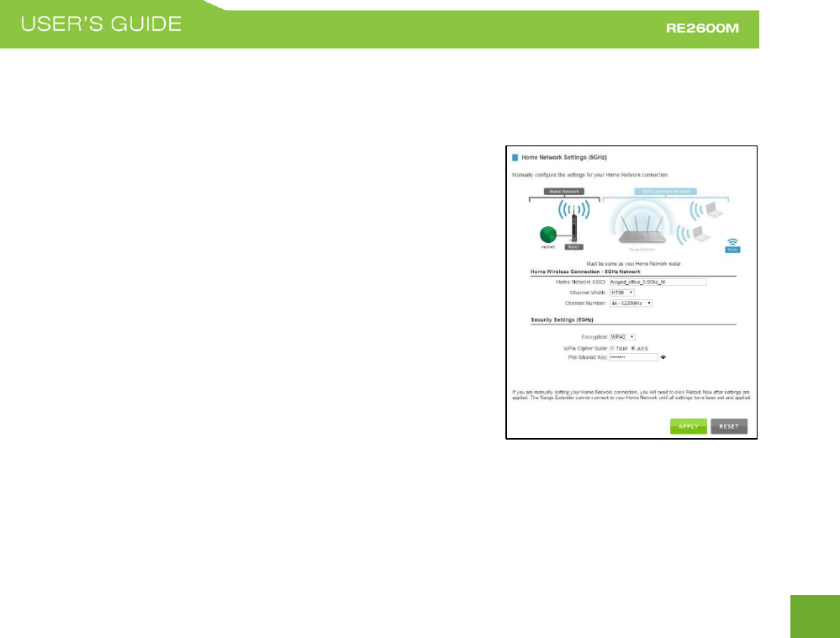Click the lower laptop icon in diagram
This screenshot has height=638, width=840.
coord(700,234)
